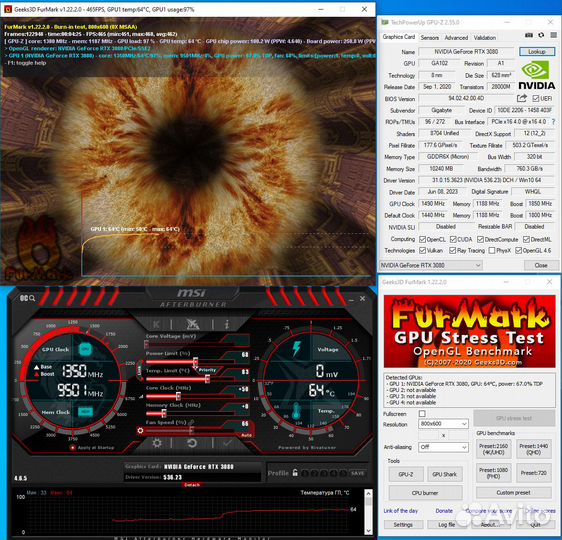Image resolution: width=562 pixels, height=540 pixels.
Task: Run the Preset:720 benchmark
Action: (533, 473)
